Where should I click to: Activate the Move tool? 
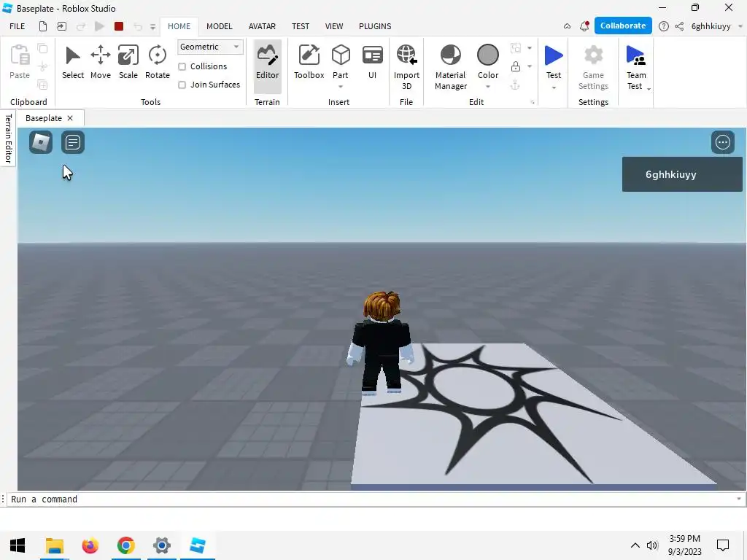tap(101, 62)
